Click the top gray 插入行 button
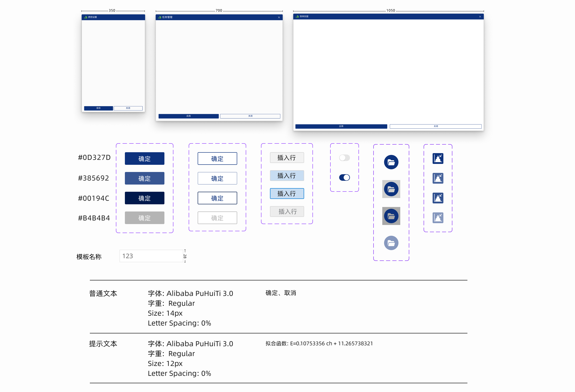 287,158
